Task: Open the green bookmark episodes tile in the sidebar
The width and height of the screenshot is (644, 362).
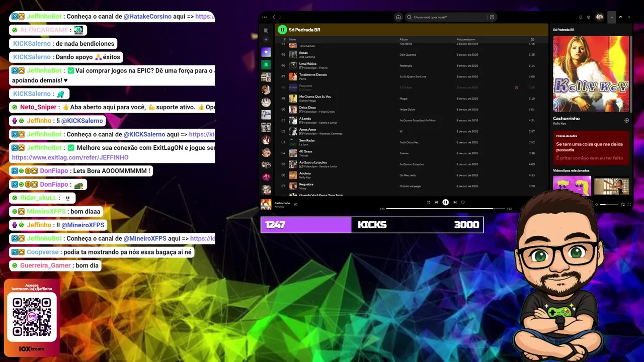Action: [x=266, y=65]
